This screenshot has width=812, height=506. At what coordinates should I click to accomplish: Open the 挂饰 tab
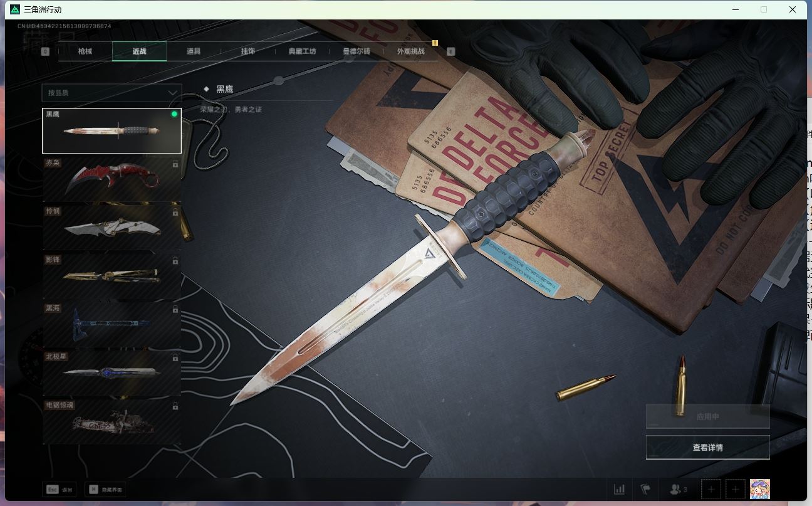click(248, 51)
